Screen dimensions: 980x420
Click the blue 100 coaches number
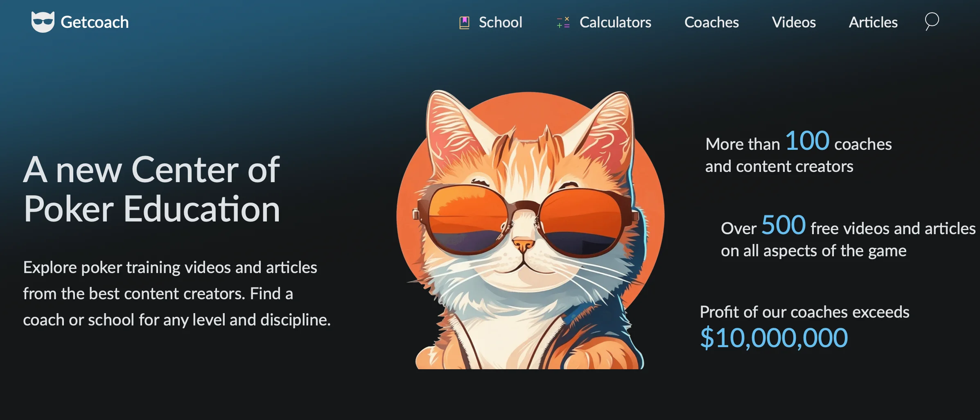point(807,140)
